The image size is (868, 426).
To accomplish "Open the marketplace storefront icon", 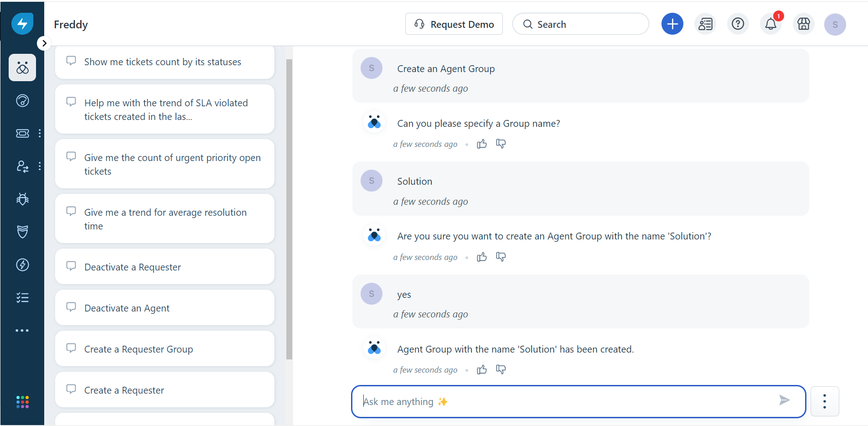I will (x=804, y=24).
